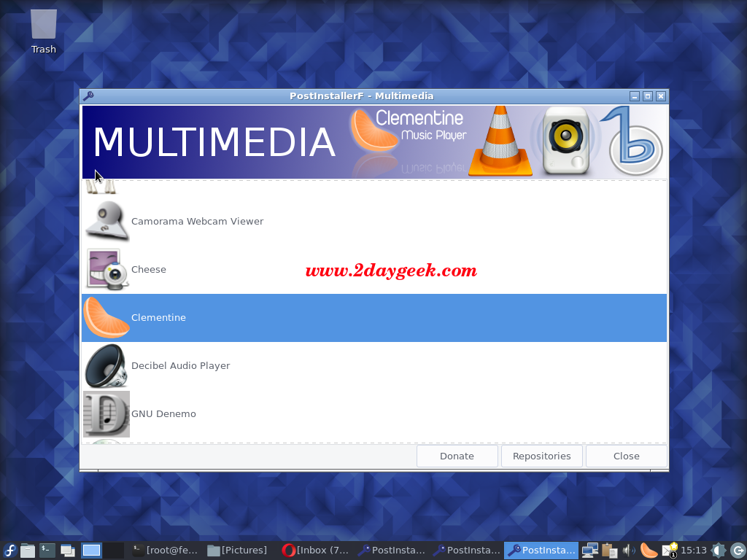Switch to the root terminal taskbar window
The width and height of the screenshot is (747, 560).
(166, 551)
